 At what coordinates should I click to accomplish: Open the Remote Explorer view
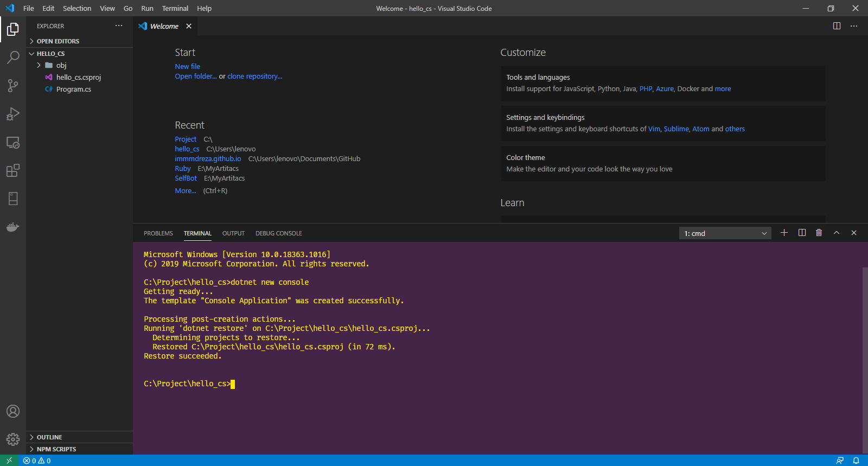[13, 143]
